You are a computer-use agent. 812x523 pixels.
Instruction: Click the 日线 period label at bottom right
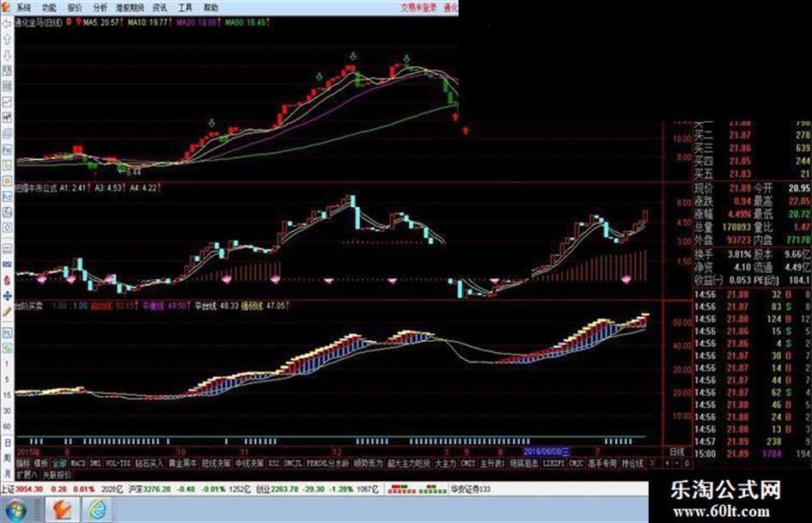[677, 452]
